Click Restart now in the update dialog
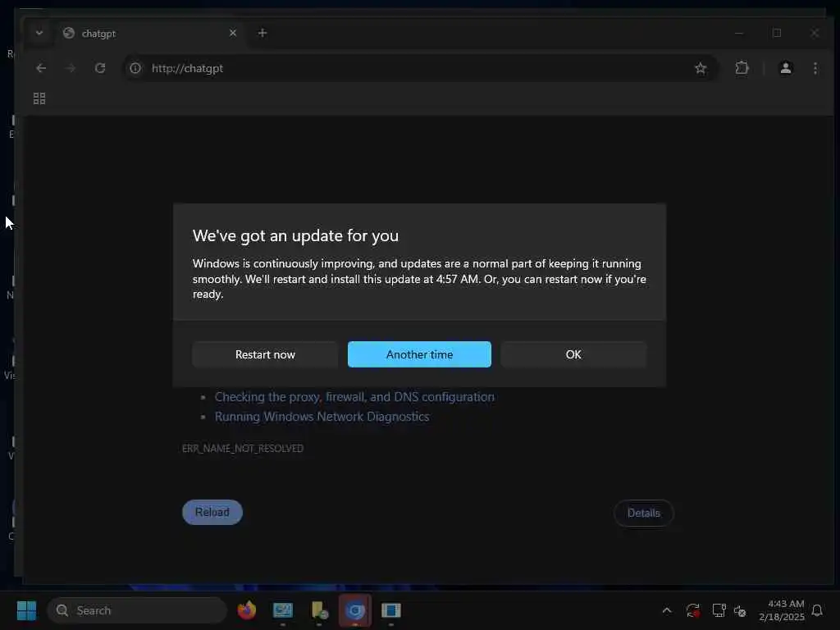This screenshot has width=840, height=630. click(x=265, y=354)
